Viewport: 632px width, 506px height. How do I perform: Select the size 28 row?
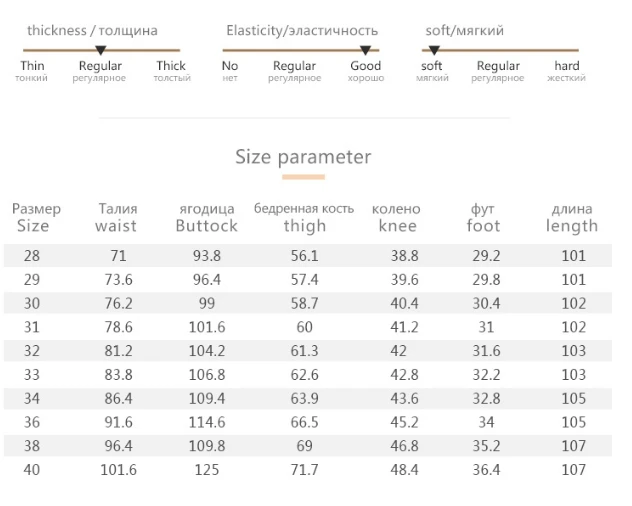tap(308, 256)
